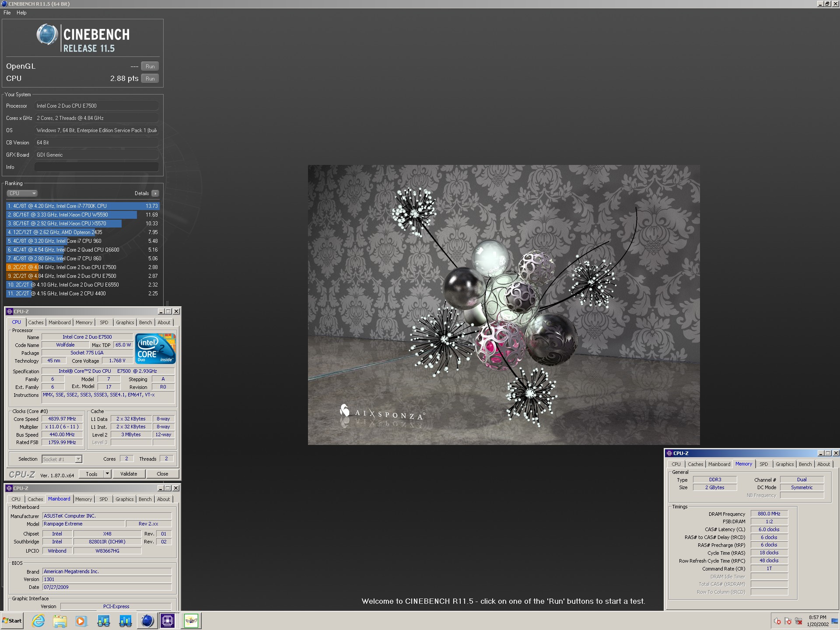
Task: Select ranking row Core i7 CPU 860
Action: 83,259
